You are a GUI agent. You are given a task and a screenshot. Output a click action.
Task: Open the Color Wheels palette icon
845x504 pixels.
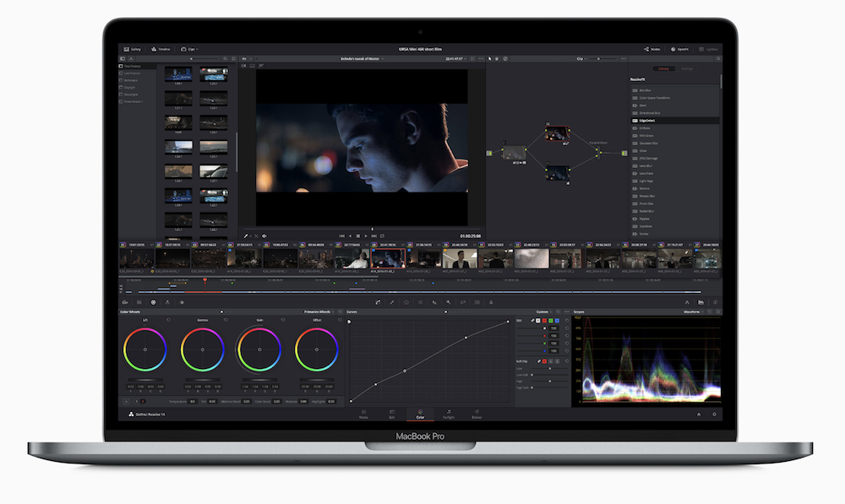pos(153,302)
